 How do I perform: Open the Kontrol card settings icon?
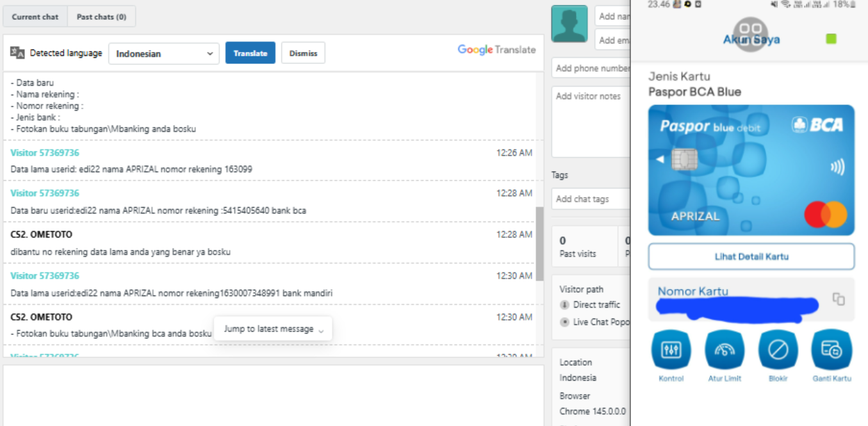pos(671,350)
